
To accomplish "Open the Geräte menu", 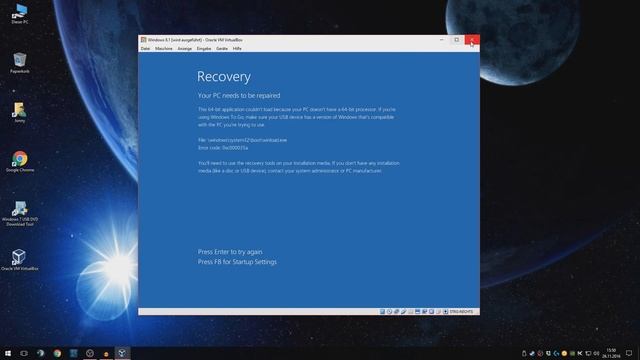I will [x=222, y=49].
